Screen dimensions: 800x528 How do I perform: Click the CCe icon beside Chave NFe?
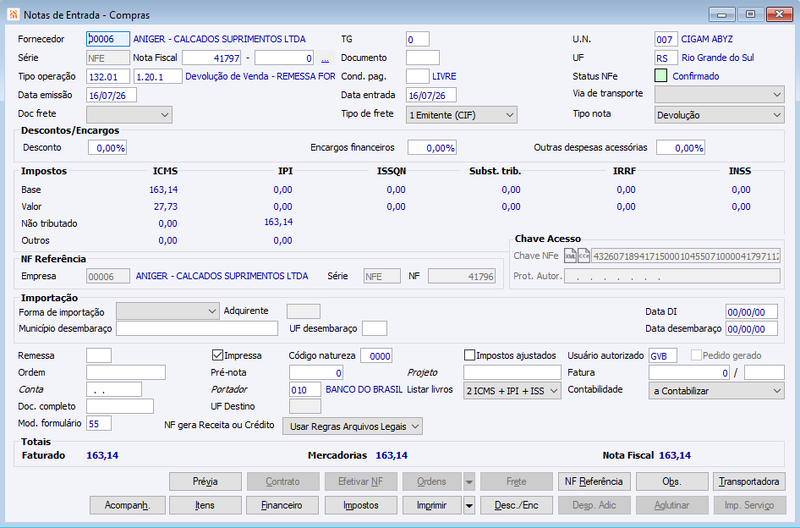(x=583, y=256)
